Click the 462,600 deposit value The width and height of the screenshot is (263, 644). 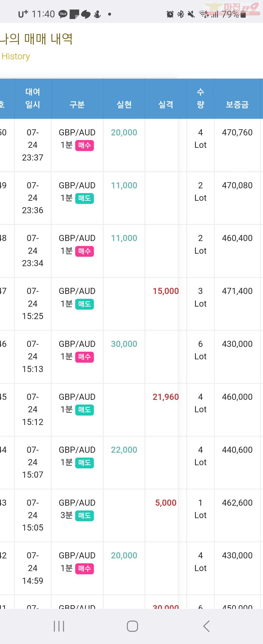[x=237, y=503]
